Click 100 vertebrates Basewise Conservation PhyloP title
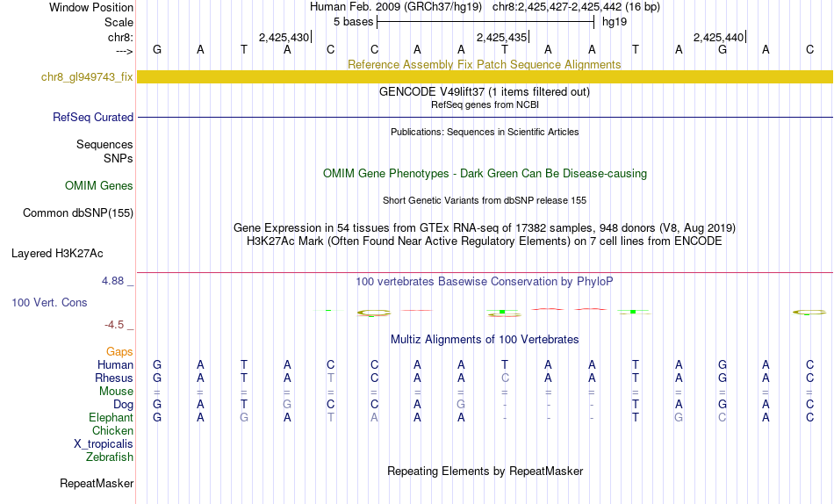Image resolution: width=834 pixels, height=504 pixels. (x=485, y=282)
